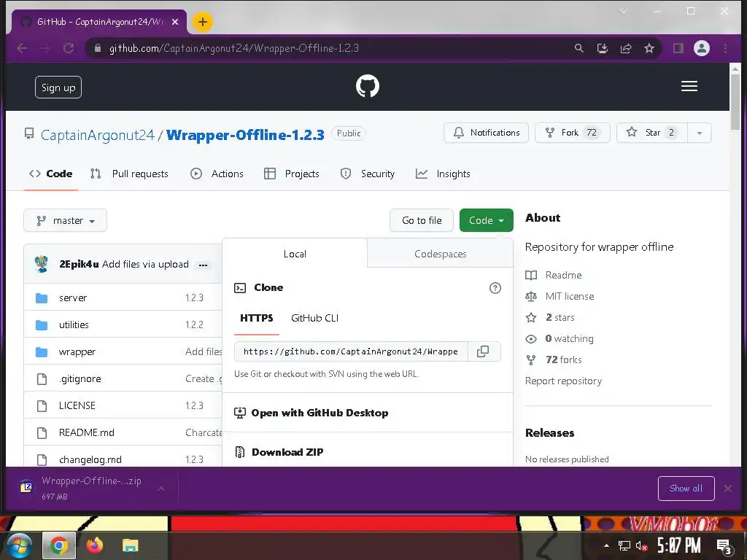Click the downloaded zip file icon
The width and height of the screenshot is (747, 560).
click(26, 488)
